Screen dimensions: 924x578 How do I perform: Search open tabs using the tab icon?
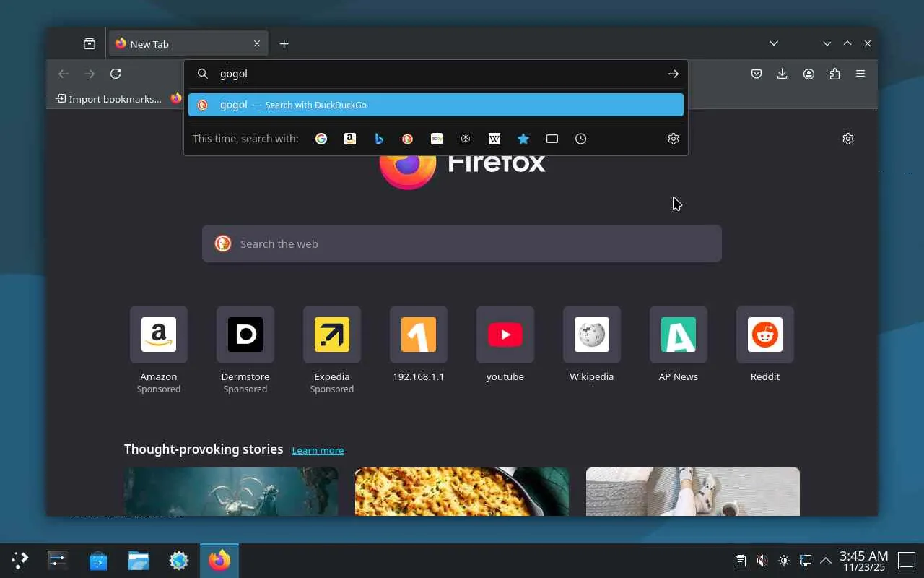point(552,139)
